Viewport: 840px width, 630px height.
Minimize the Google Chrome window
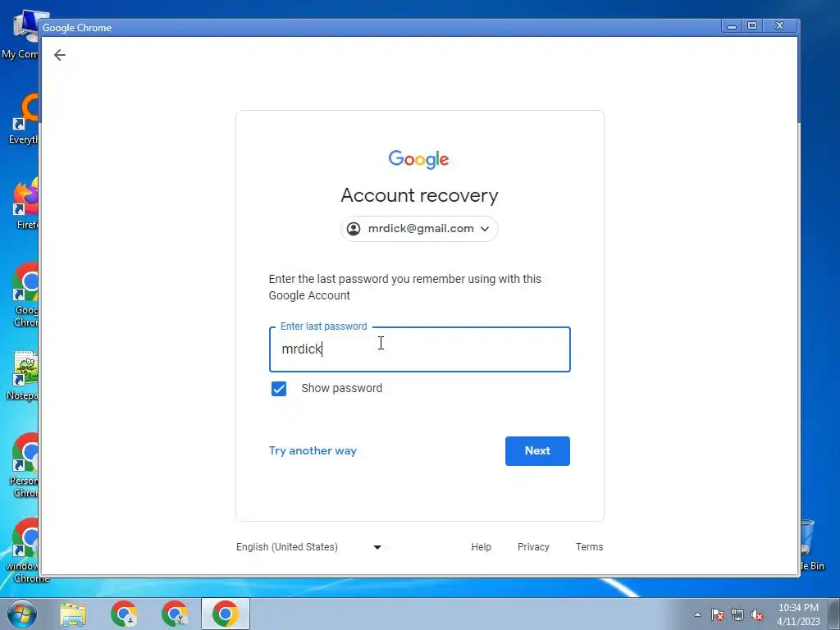pos(731,25)
